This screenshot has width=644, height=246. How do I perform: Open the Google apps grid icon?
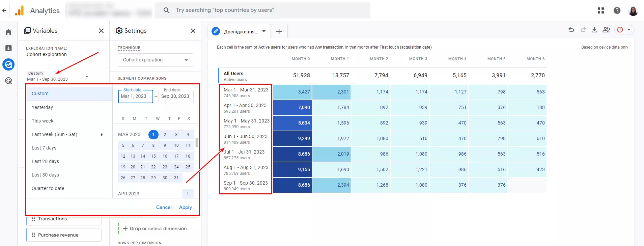pyautogui.click(x=601, y=10)
